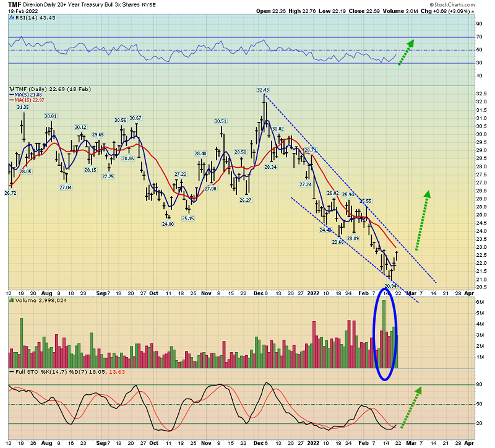Viewport: 495px width, 448px height.
Task: Click the '29.65' price label
Action: tap(98, 135)
